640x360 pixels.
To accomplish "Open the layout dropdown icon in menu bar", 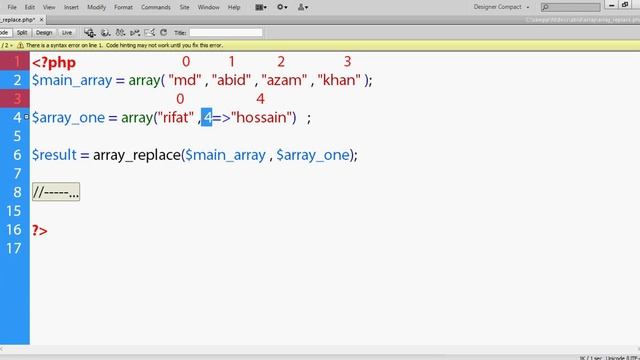I will (261, 7).
